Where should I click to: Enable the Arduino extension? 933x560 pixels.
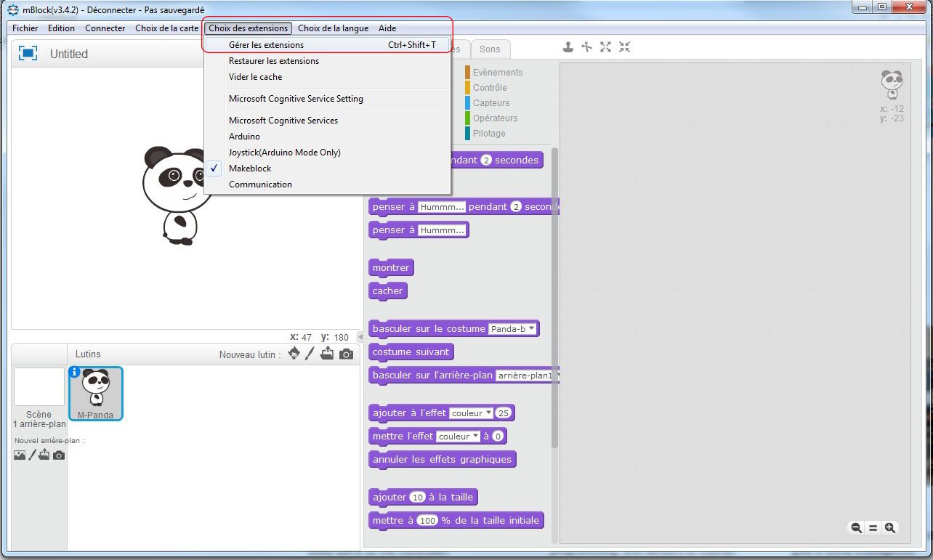[244, 137]
